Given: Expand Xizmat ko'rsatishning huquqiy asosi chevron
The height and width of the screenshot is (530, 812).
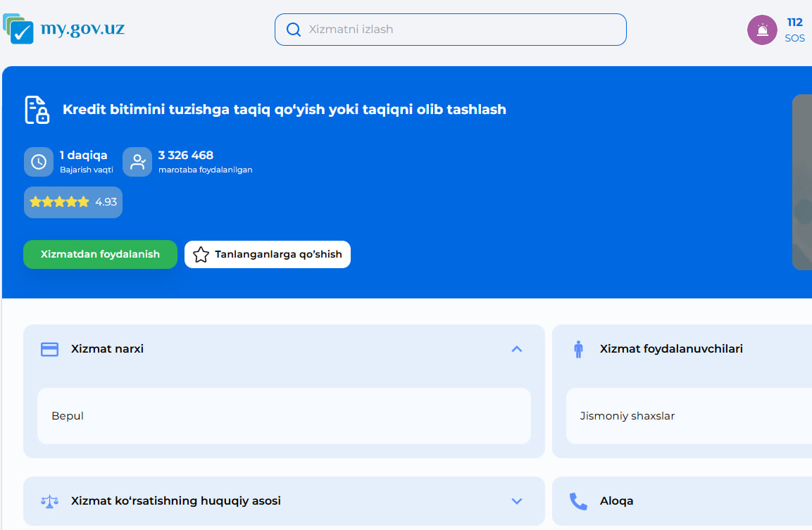Looking at the screenshot, I should [x=517, y=501].
